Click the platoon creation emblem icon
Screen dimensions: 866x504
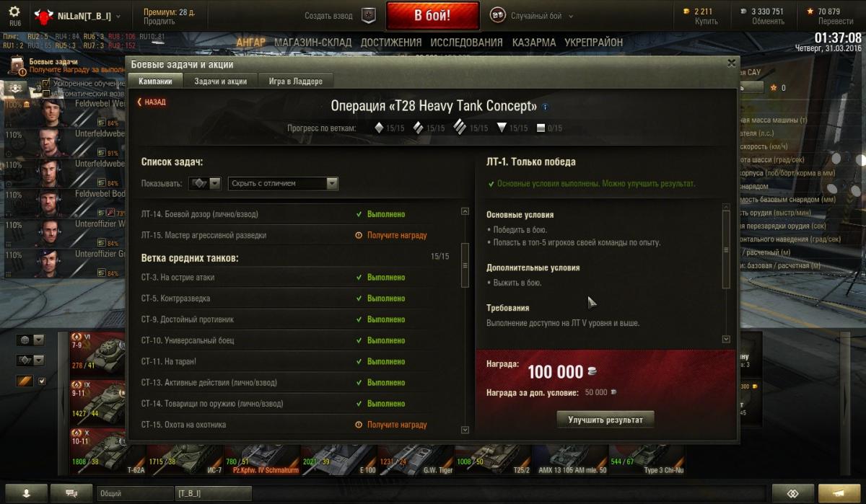pos(369,15)
